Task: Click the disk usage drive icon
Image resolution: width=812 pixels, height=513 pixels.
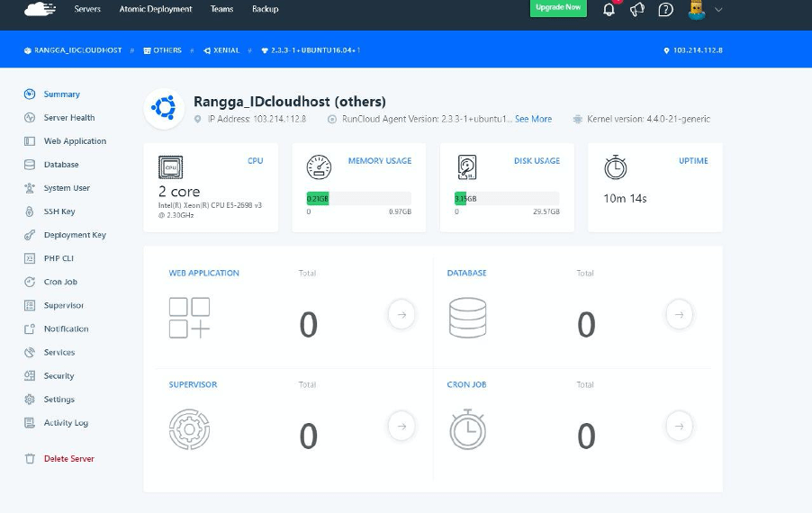Action: coord(467,167)
